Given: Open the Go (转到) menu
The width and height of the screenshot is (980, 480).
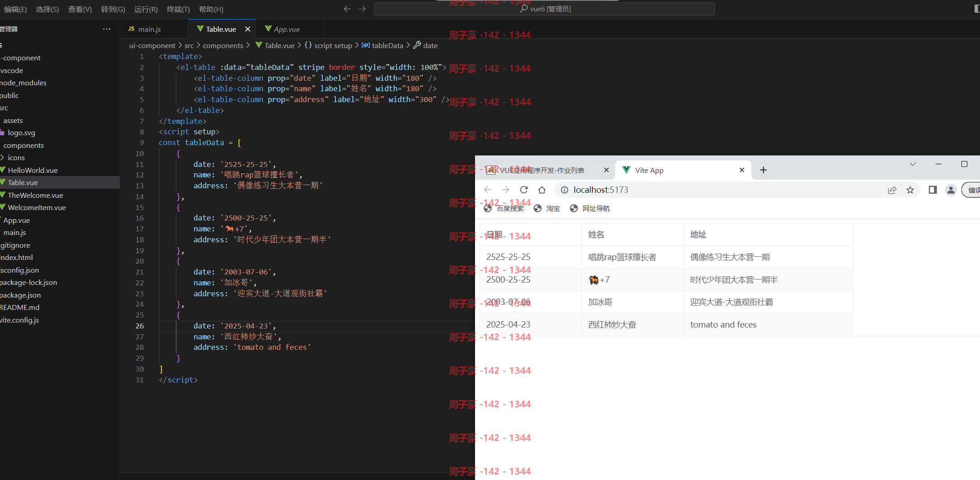Looking at the screenshot, I should (x=113, y=9).
